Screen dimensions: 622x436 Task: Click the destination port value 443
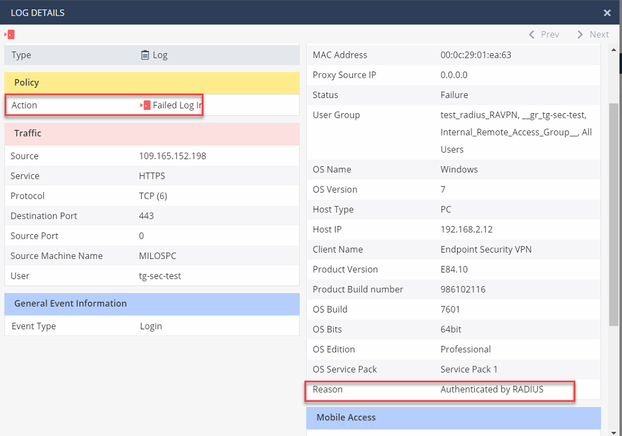[x=146, y=216]
